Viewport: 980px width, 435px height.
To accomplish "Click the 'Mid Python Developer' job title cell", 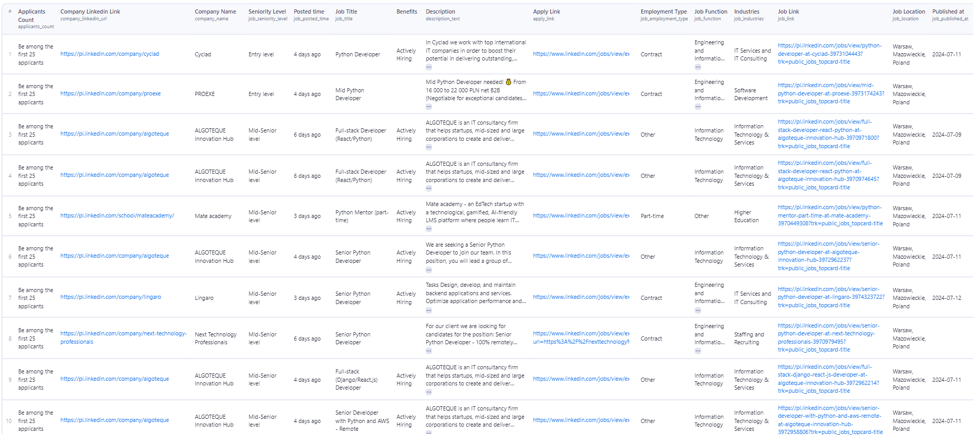I will click(x=350, y=94).
